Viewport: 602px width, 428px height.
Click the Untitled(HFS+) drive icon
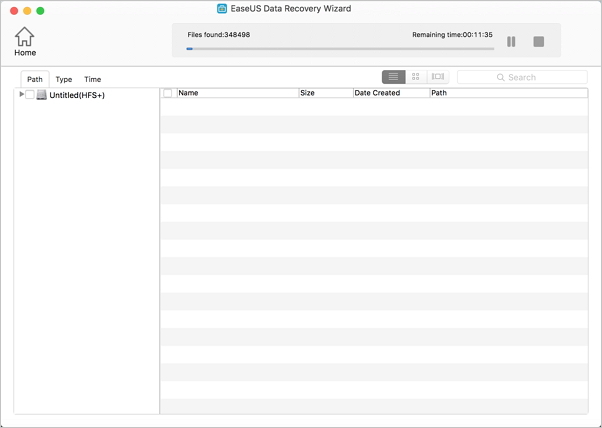(41, 95)
